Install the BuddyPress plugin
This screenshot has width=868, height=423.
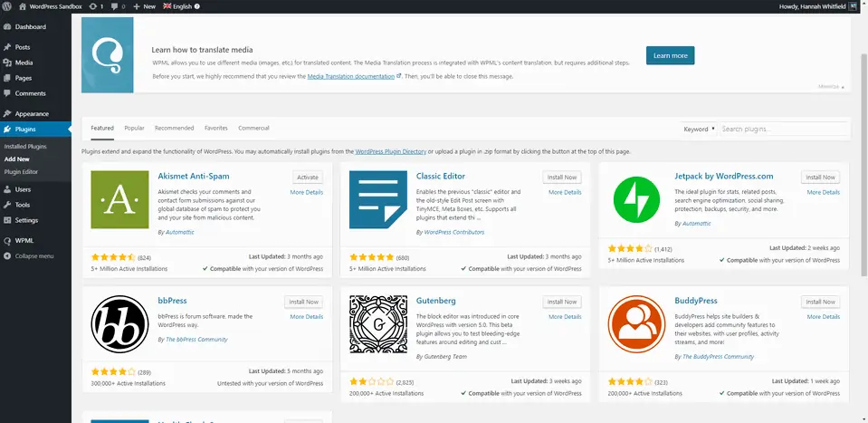[x=820, y=302]
